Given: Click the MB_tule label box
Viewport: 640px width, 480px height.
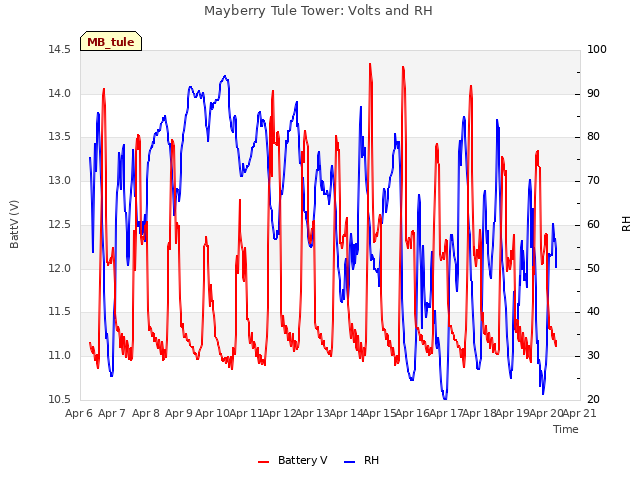Looking at the screenshot, I should pos(111,41).
